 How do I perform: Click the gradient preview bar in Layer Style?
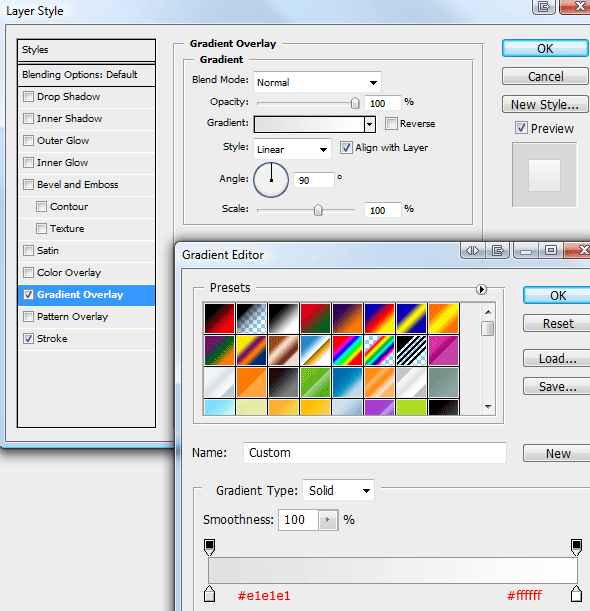(309, 125)
